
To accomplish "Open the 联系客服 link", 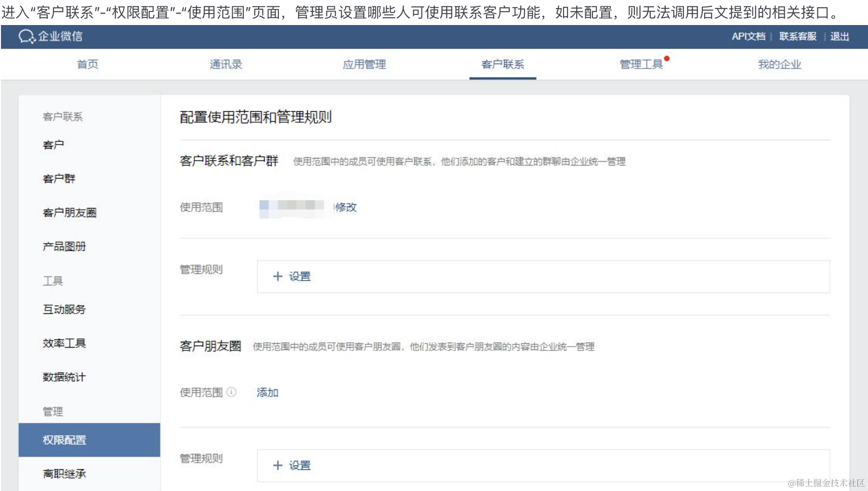I will 798,36.
